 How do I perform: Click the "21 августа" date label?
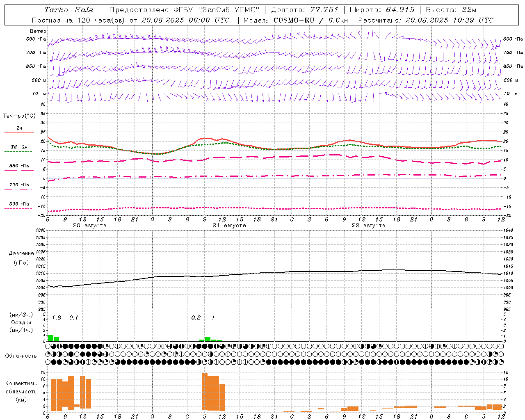point(229,226)
